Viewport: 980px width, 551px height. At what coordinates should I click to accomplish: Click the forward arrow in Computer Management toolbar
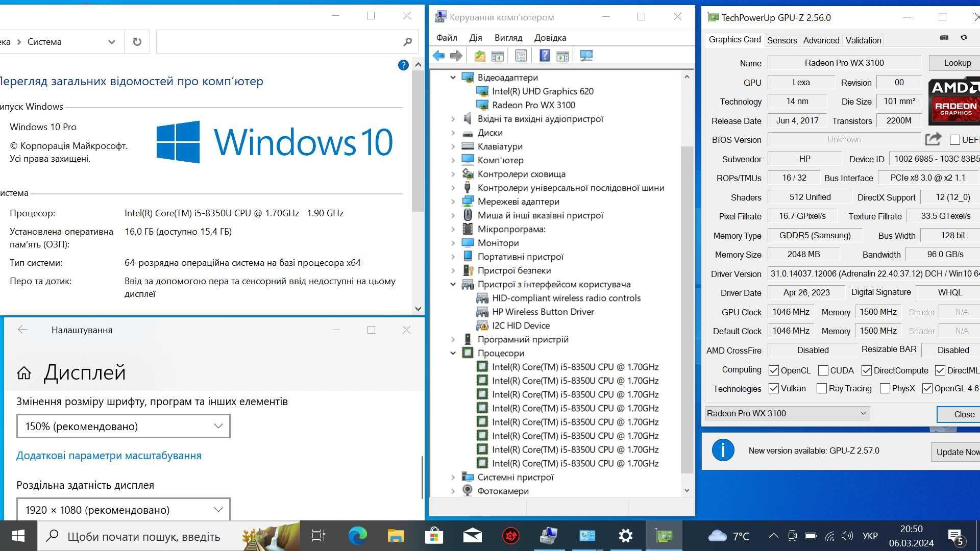click(x=456, y=56)
